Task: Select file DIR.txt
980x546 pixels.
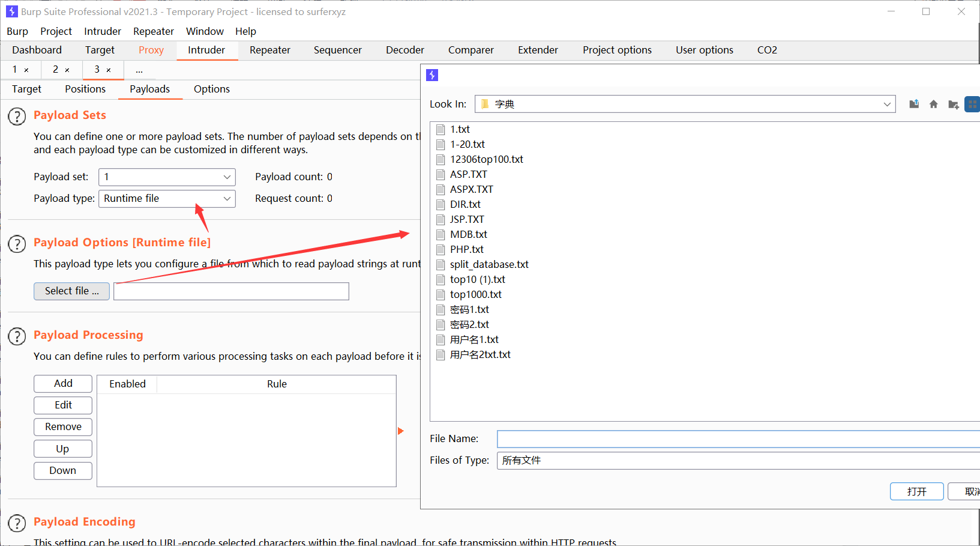Action: click(465, 204)
